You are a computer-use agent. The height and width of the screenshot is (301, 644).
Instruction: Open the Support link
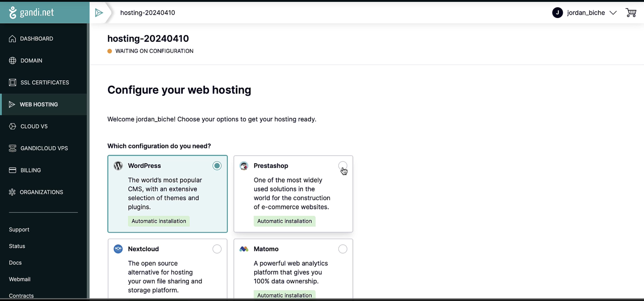coord(19,229)
